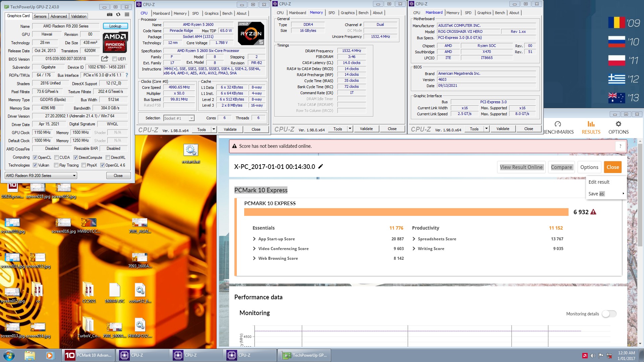This screenshot has height=362, width=644.
Task: Click the PCMark window vertical scrollbar
Action: (x=640, y=194)
